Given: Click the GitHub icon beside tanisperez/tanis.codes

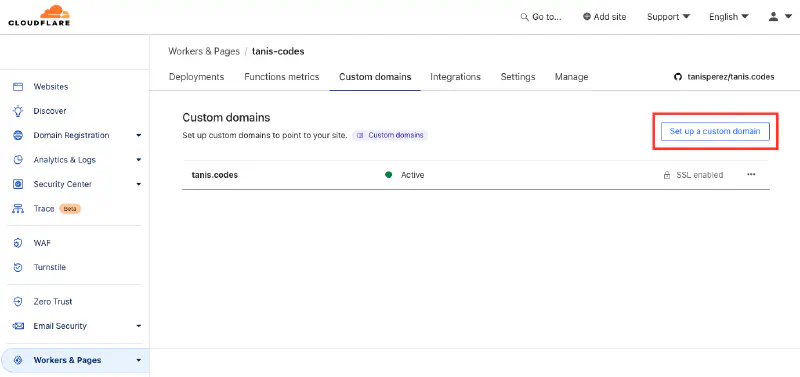Looking at the screenshot, I should 678,77.
